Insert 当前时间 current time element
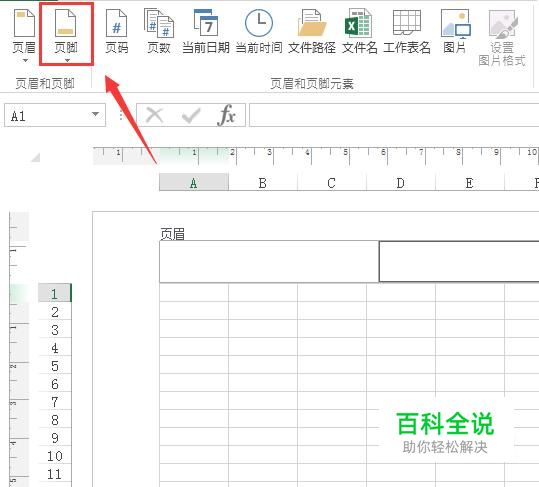Viewport: 539px width, 487px height. [259, 32]
